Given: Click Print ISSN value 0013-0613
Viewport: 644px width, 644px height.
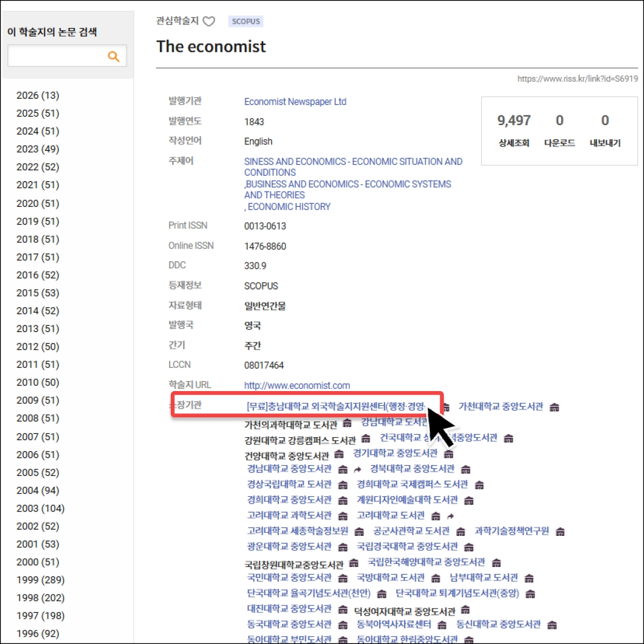Looking at the screenshot, I should tap(265, 227).
